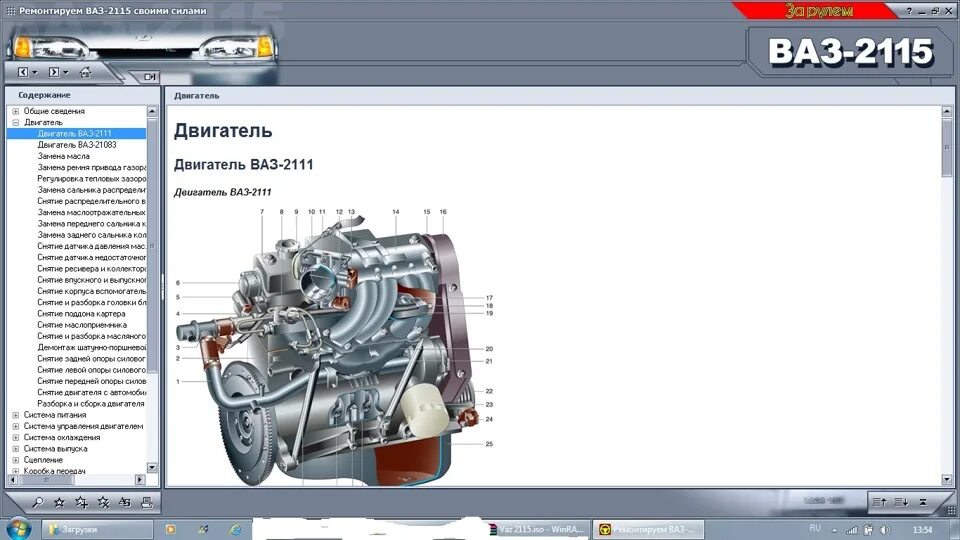This screenshot has width=960, height=540.
Task: Click the ВАЗ-2111 engine diagram image
Action: coord(335,347)
